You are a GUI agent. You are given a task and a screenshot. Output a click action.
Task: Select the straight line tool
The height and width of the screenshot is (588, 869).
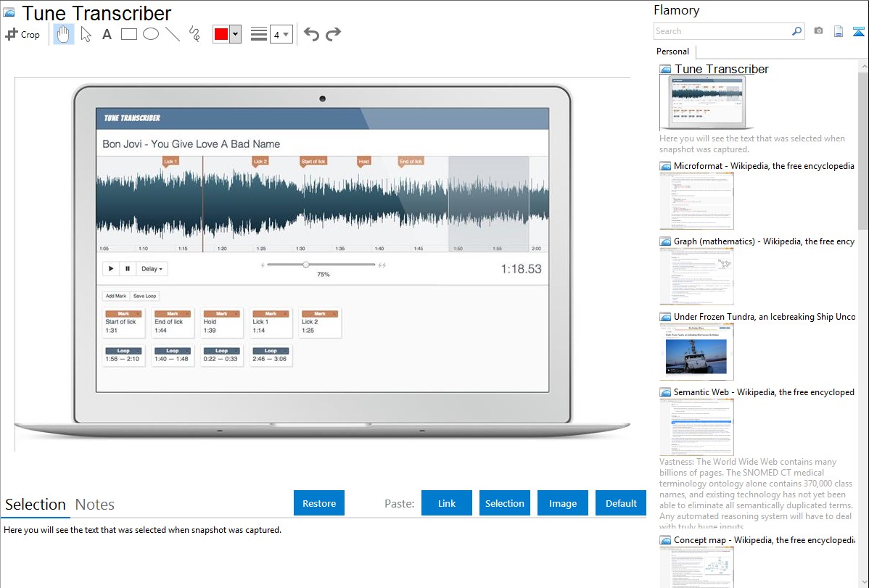pyautogui.click(x=173, y=34)
